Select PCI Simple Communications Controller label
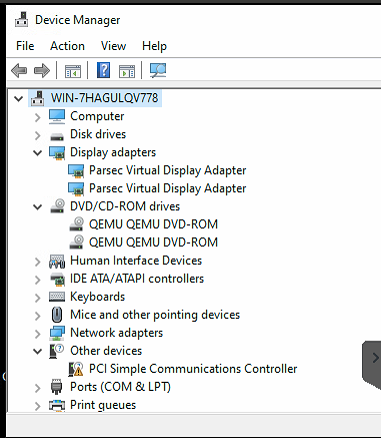381x438 pixels. click(x=193, y=369)
